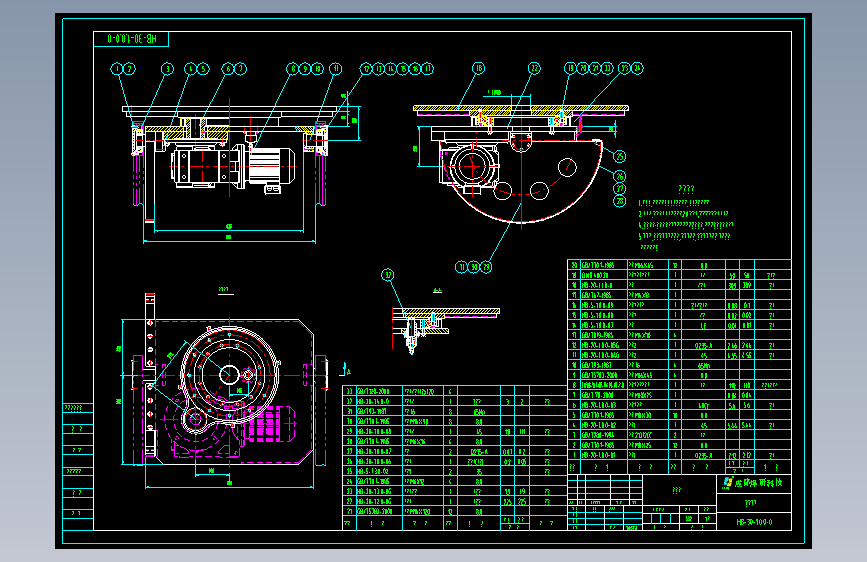Viewport: 867px width, 562px height.
Task: Click part balloon number 2
Action: point(129,69)
